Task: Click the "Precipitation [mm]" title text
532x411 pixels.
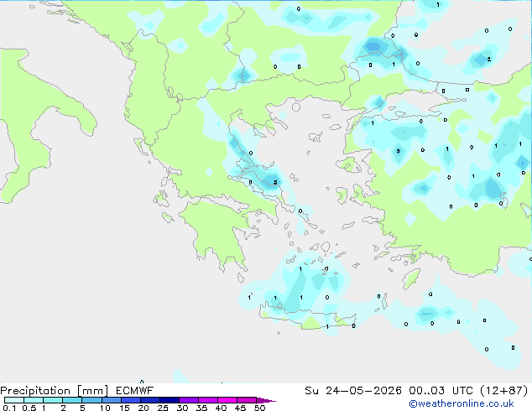Action: tap(55, 391)
